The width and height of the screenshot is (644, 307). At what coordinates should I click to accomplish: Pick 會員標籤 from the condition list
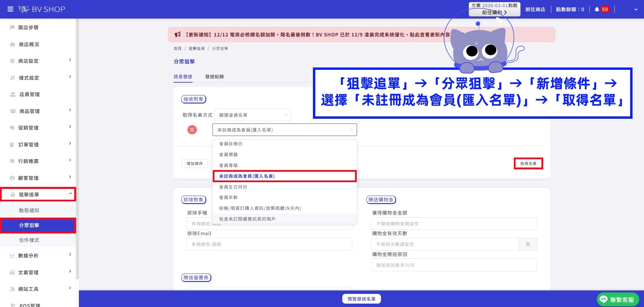[285, 155]
